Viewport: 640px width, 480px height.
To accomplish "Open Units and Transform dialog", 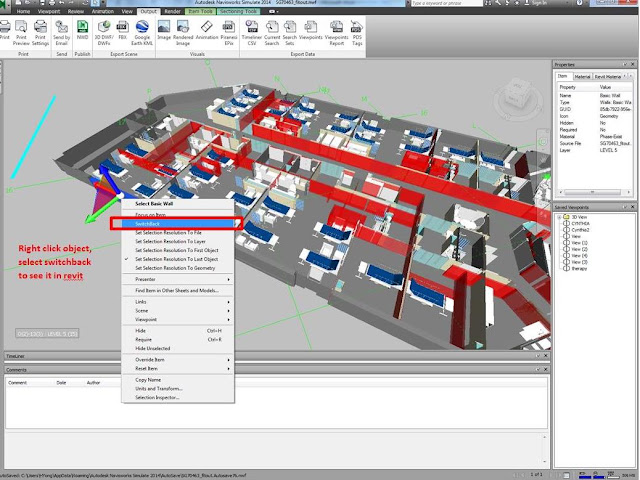I will point(178,389).
